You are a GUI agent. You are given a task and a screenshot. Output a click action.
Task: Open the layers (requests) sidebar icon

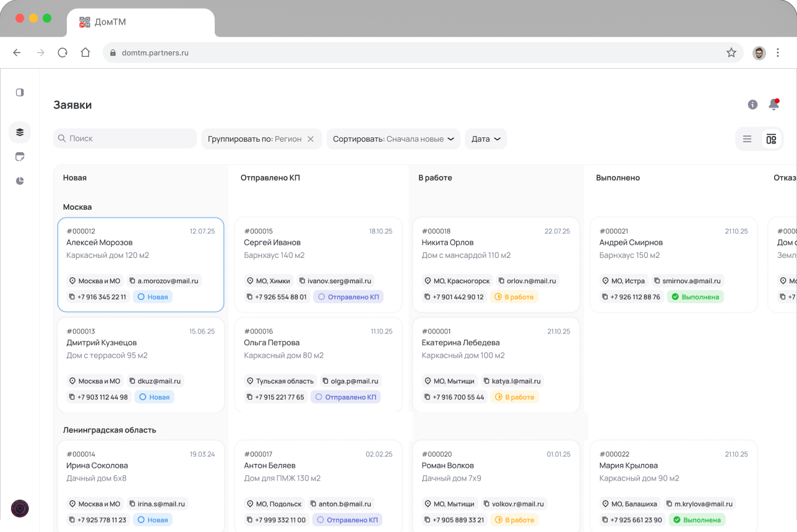(20, 132)
